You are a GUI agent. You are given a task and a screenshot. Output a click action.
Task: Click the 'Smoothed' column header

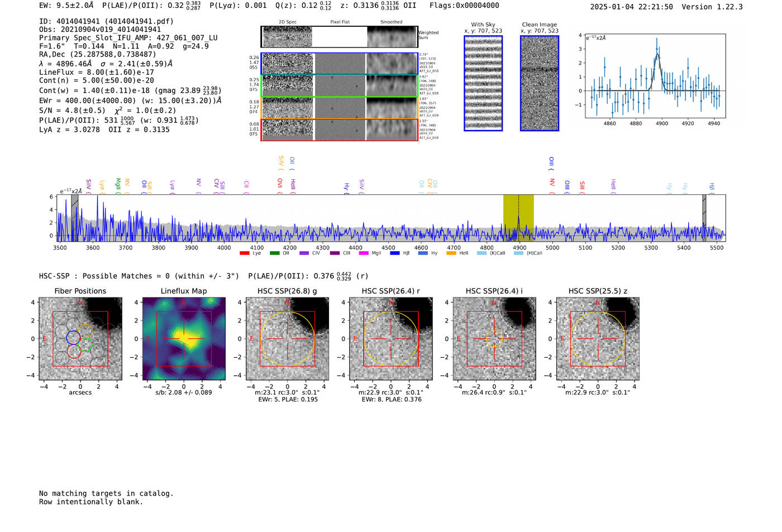pos(392,22)
